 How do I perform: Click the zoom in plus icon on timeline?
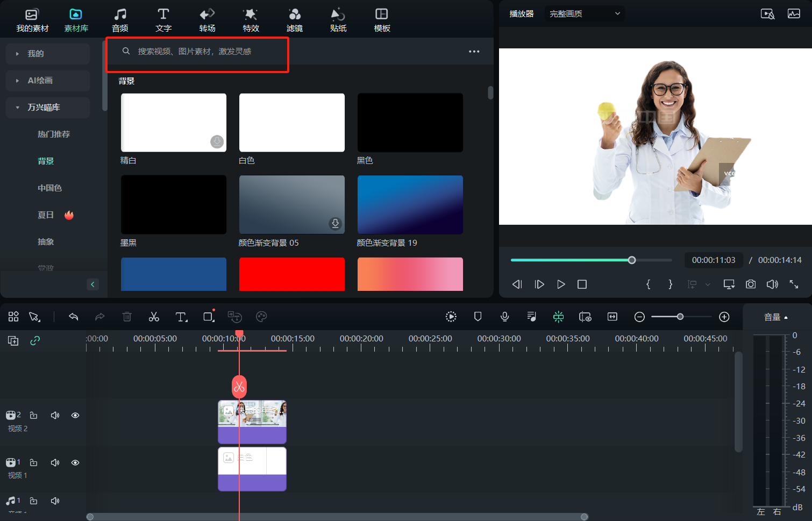[x=724, y=317]
